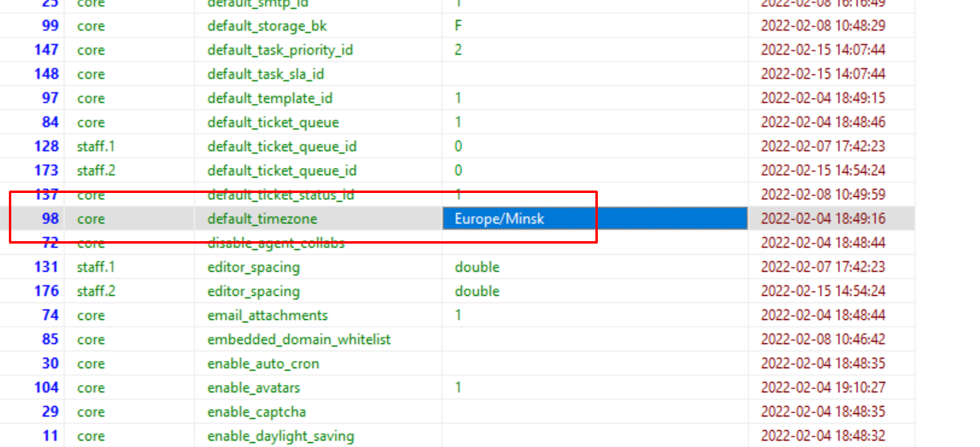The height and width of the screenshot is (447, 980).
Task: Click timestamp 2022-02-15 14:54:24 in editor_spacing row
Action: (823, 291)
